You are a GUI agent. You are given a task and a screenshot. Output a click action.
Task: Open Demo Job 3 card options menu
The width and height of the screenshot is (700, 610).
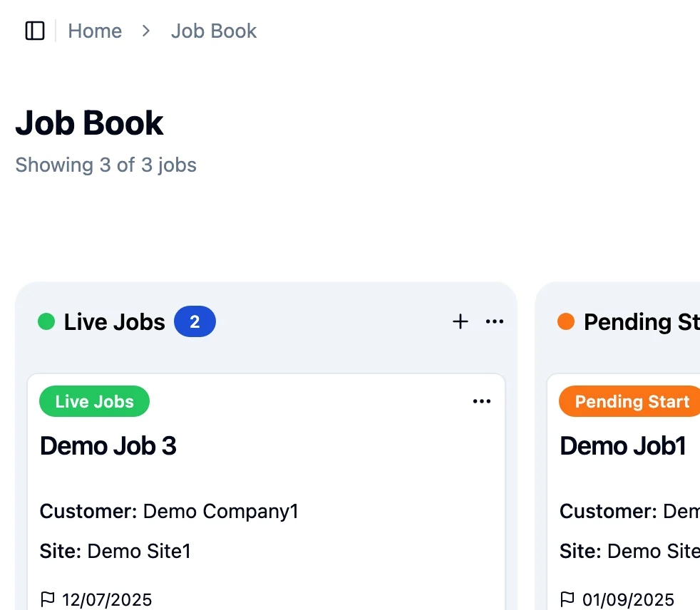click(x=482, y=402)
